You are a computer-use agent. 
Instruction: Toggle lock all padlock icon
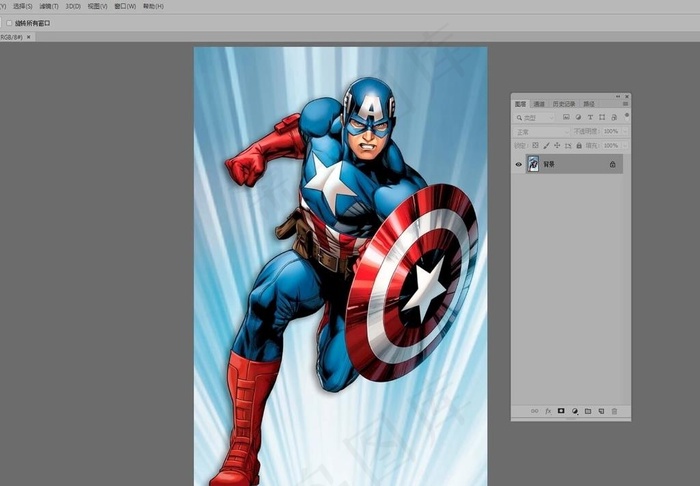[579, 145]
